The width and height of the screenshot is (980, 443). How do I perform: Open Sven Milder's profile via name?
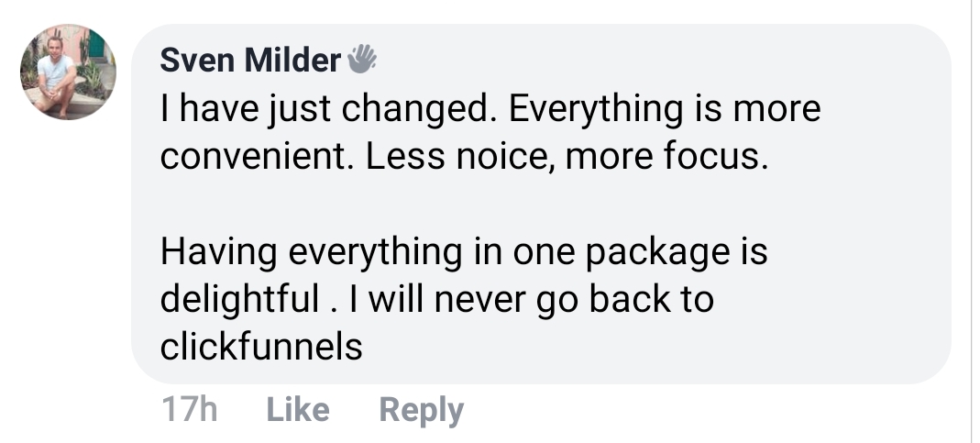(249, 61)
